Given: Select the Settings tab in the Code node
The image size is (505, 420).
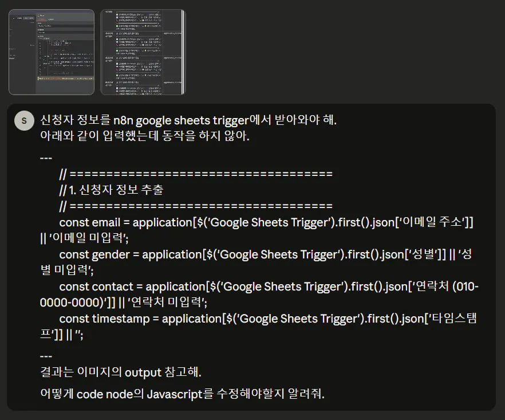Looking at the screenshot, I should coord(51,19).
